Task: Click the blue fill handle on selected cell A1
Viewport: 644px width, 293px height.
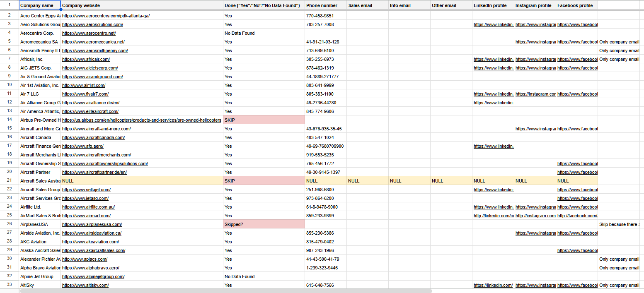Action: click(60, 9)
